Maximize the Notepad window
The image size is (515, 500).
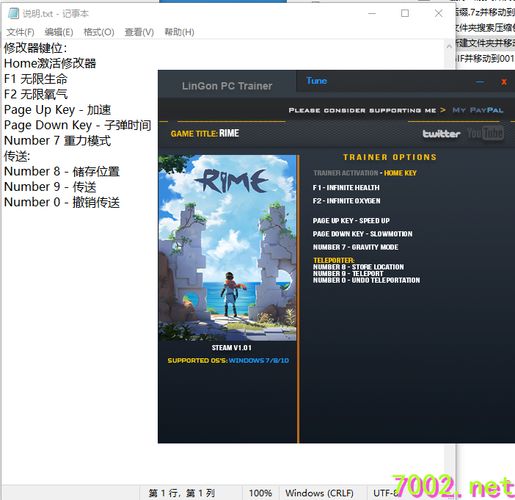(405, 13)
